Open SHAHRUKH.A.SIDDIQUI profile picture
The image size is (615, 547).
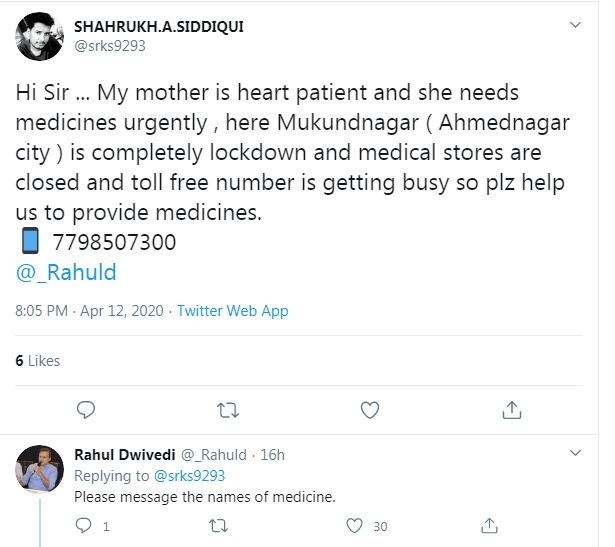coord(42,37)
